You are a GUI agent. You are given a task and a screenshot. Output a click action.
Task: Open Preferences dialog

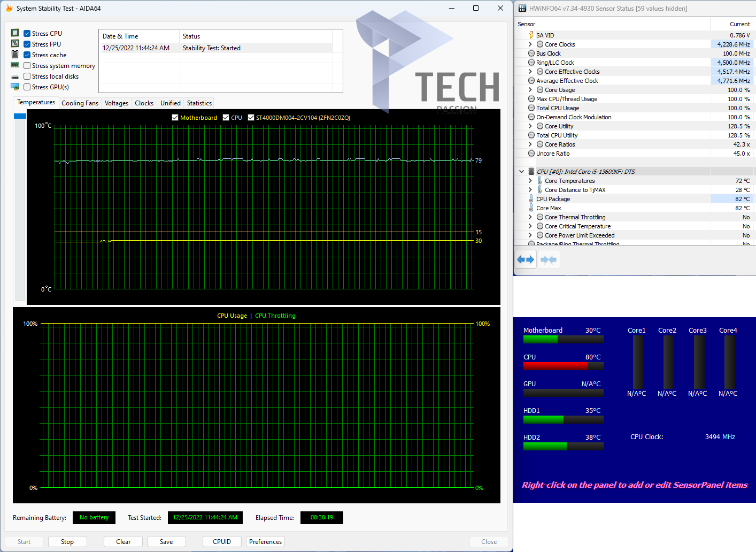pos(265,542)
